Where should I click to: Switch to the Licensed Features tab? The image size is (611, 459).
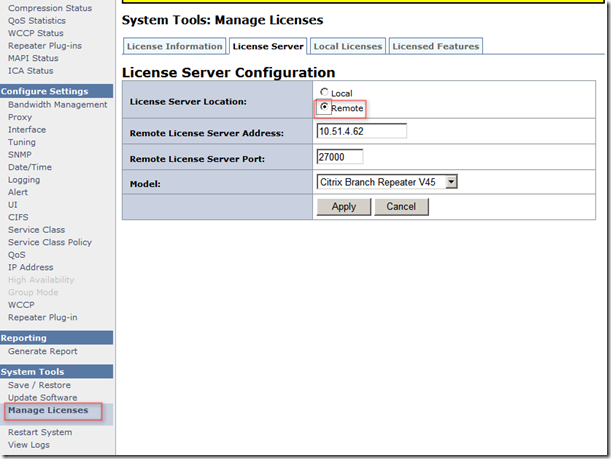[x=436, y=46]
